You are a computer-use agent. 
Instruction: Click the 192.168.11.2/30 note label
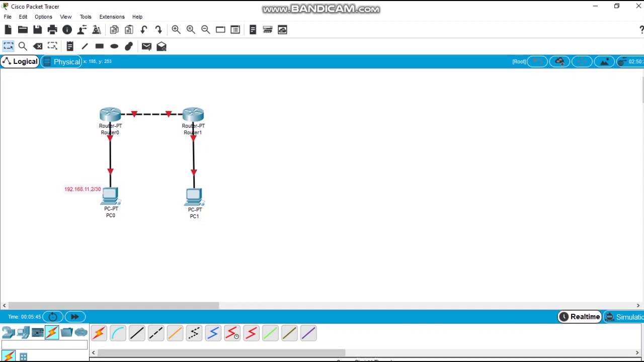pyautogui.click(x=83, y=189)
